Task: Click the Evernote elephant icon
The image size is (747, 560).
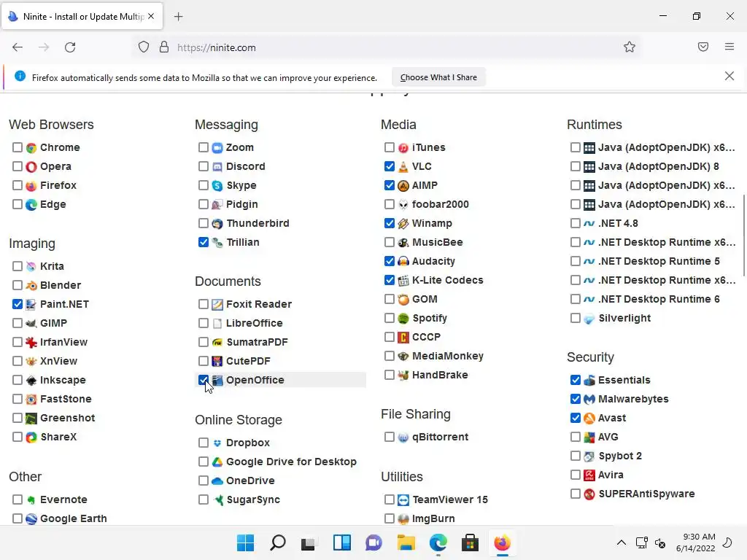Action: 31,499
